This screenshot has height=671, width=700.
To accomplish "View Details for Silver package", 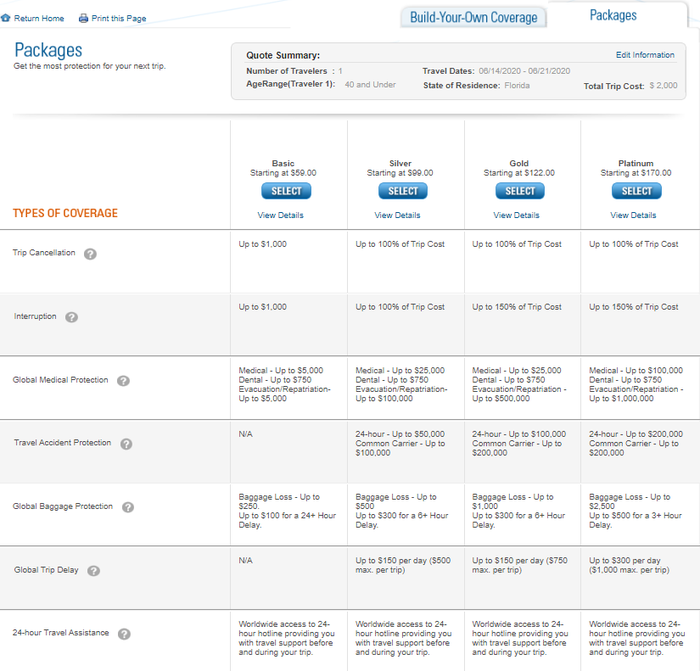I will 397,215.
